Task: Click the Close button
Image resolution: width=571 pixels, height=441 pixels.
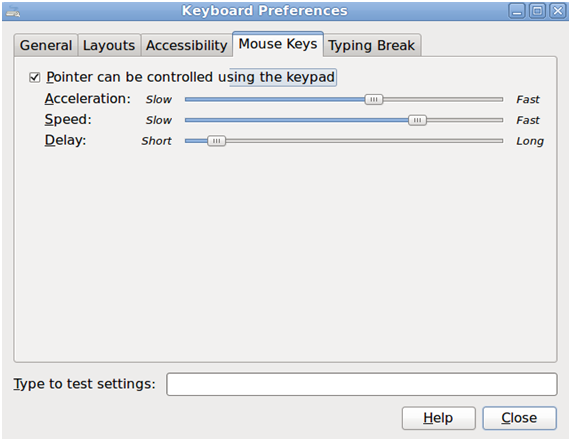Action: (x=519, y=418)
